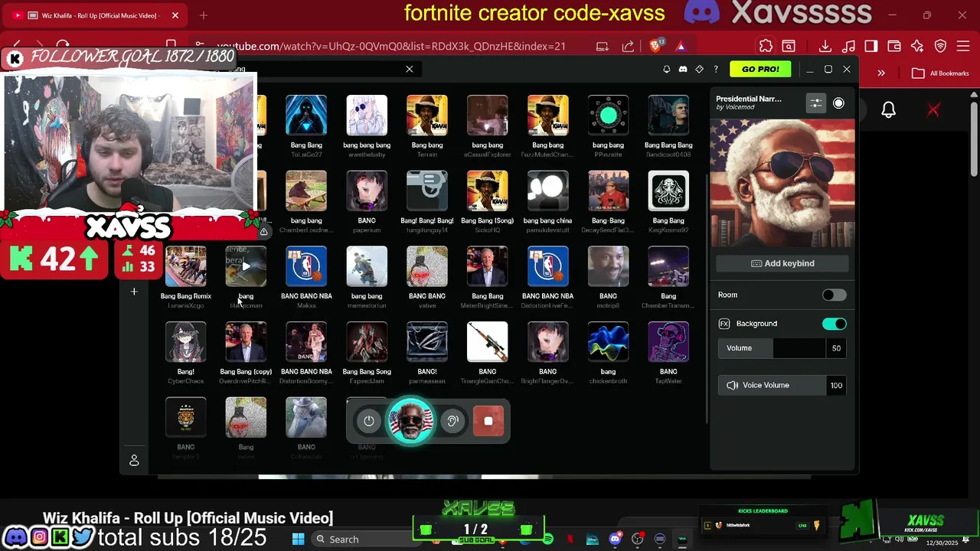Play bang bang china sound
The width and height of the screenshot is (980, 551).
[x=548, y=191]
